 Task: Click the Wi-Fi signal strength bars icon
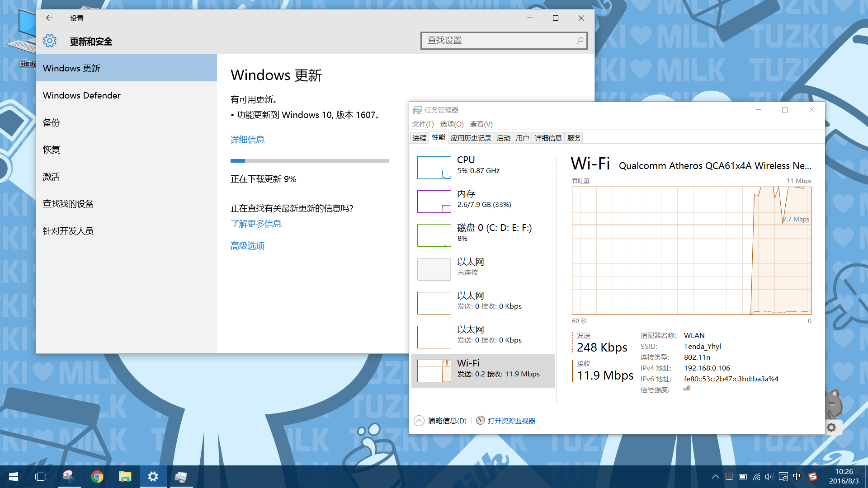click(687, 388)
